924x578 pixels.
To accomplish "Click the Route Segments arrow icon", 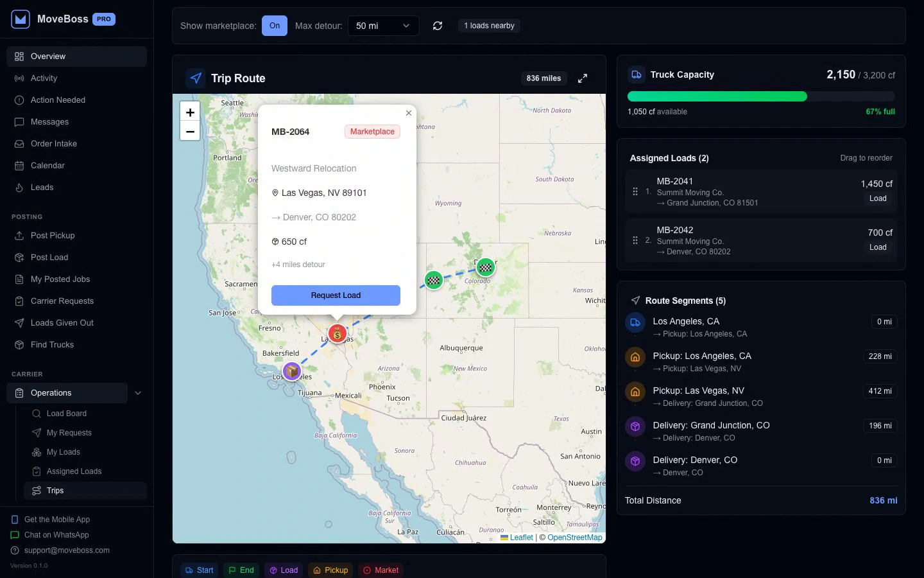I will pyautogui.click(x=635, y=301).
